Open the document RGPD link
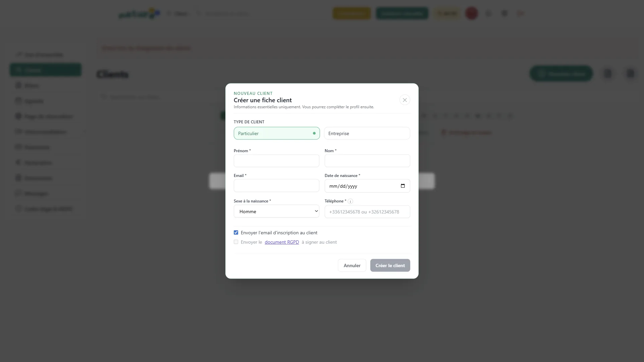The height and width of the screenshot is (362, 644). [282, 242]
